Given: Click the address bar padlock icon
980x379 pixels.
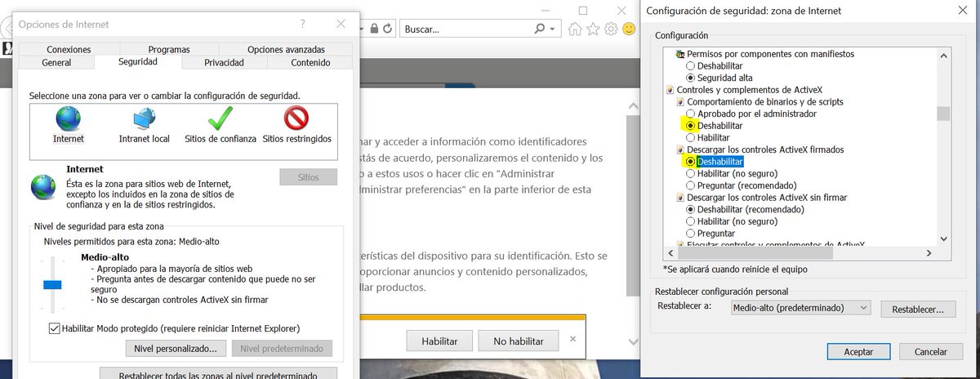Looking at the screenshot, I should click(374, 29).
